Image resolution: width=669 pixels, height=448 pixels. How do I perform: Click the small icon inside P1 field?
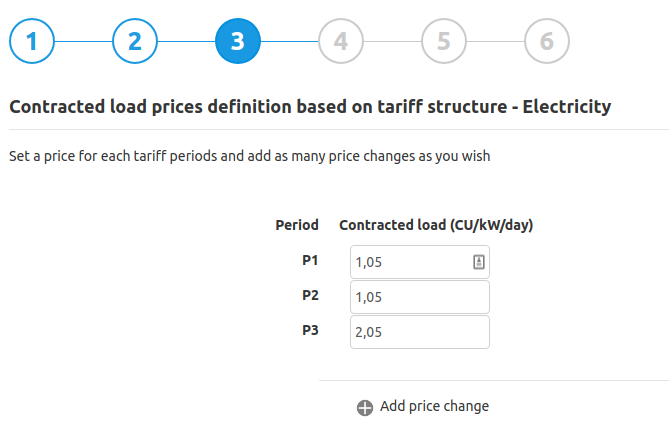(x=479, y=262)
